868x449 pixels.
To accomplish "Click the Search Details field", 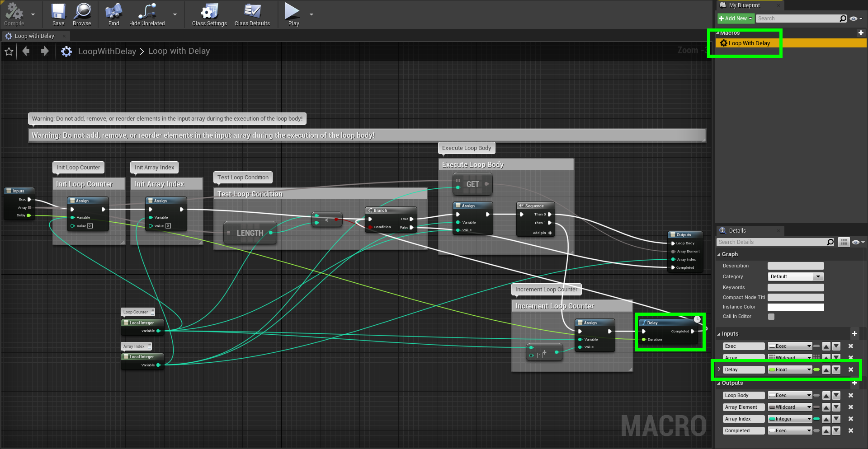I will click(772, 242).
